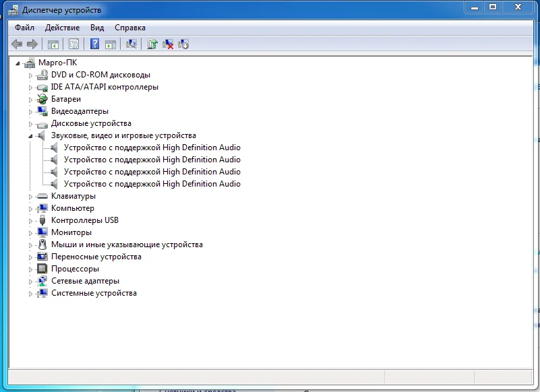Click the Device Manager title bar icon
The width and height of the screenshot is (540, 392).
point(13,10)
